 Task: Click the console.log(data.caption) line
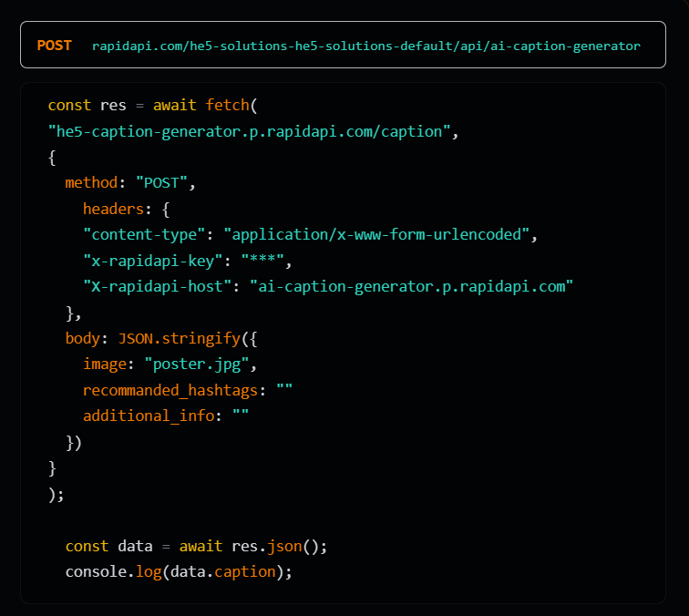pyautogui.click(x=179, y=571)
